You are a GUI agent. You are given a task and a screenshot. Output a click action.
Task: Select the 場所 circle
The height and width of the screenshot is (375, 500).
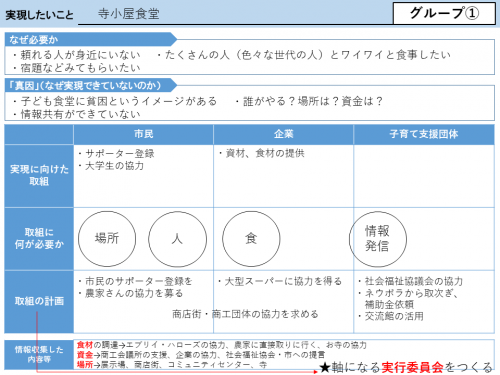tap(107, 239)
